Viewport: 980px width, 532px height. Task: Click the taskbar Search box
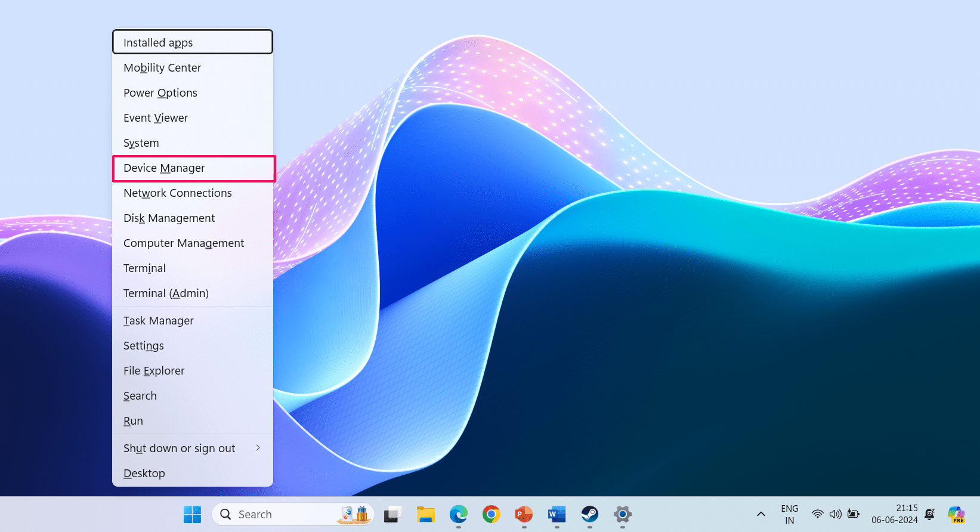pyautogui.click(x=293, y=514)
